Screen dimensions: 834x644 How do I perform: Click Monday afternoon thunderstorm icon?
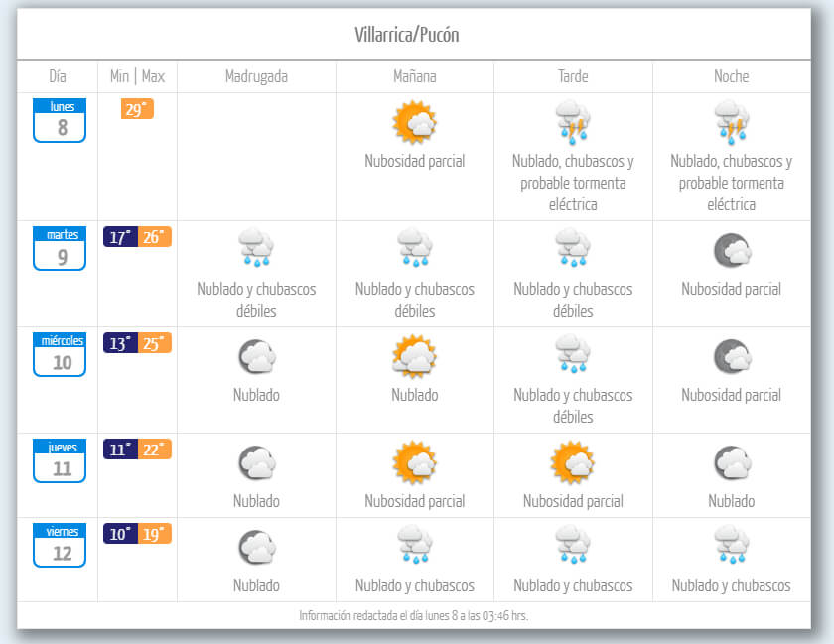pos(573,123)
